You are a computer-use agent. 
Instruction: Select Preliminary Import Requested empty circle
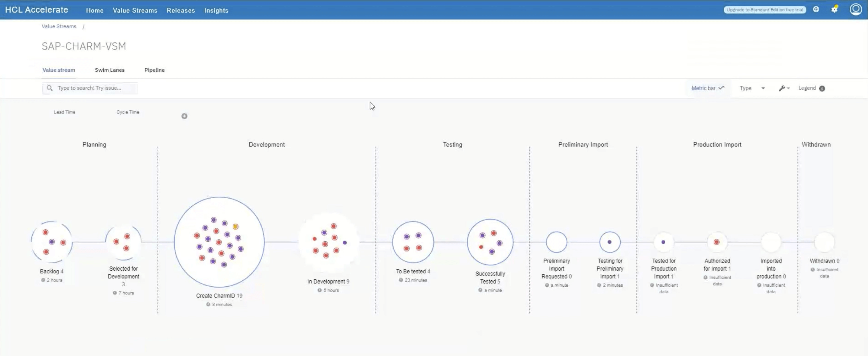pos(557,242)
